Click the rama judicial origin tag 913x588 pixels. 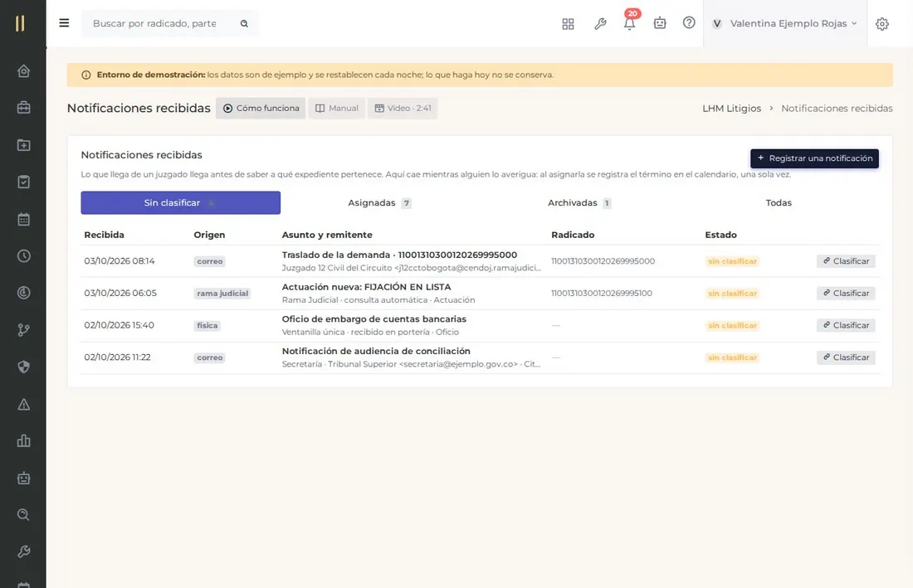(x=222, y=294)
